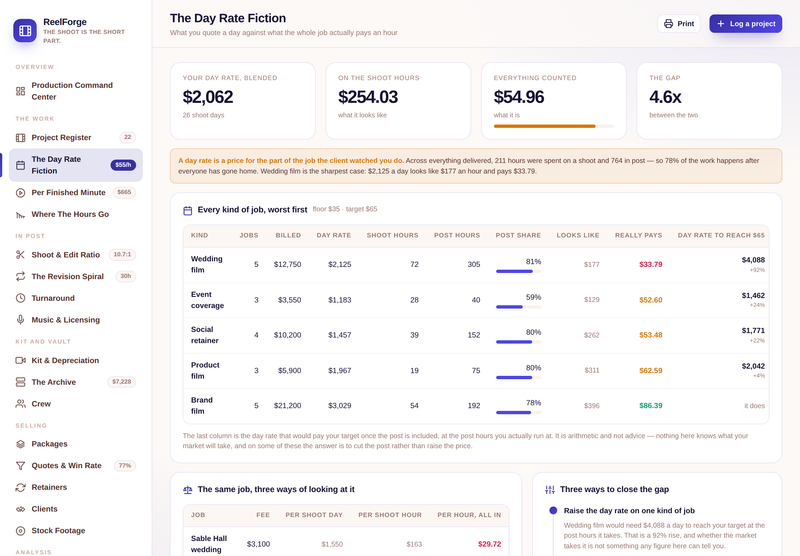Click the 22 badge on Project Register

128,137
